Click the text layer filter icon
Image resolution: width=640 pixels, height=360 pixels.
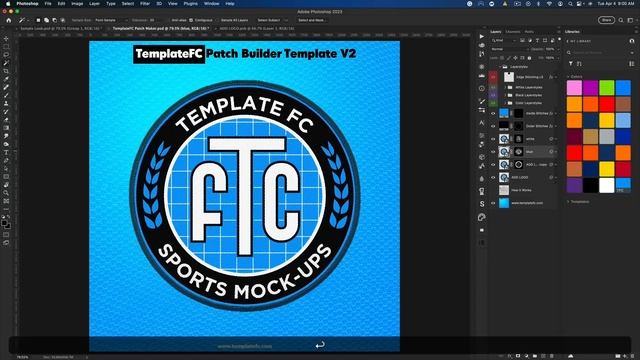point(537,40)
